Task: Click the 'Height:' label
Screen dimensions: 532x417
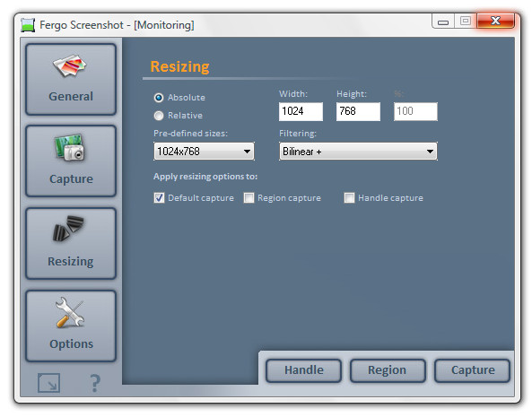Action: pyautogui.click(x=352, y=94)
